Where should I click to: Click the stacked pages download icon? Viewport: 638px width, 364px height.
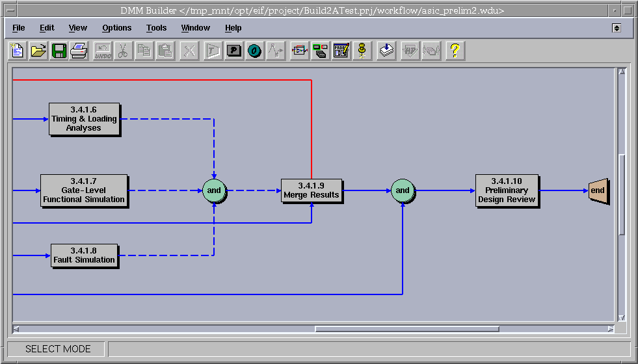(387, 50)
